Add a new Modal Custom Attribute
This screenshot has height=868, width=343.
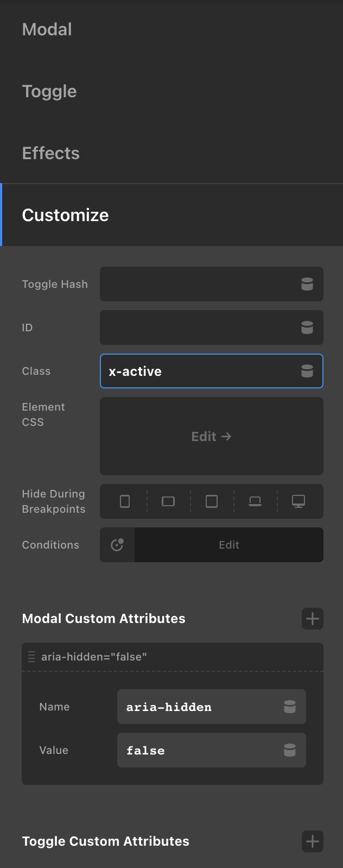(313, 619)
